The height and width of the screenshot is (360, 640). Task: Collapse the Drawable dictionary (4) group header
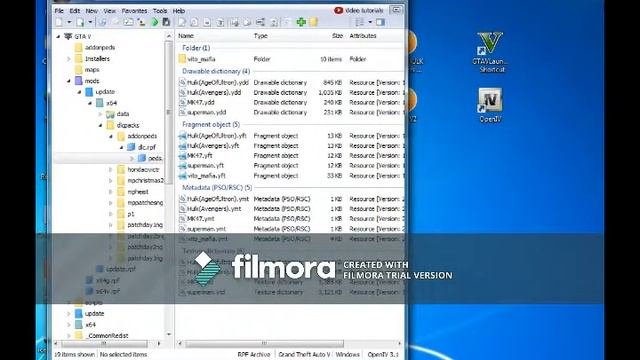coord(216,71)
